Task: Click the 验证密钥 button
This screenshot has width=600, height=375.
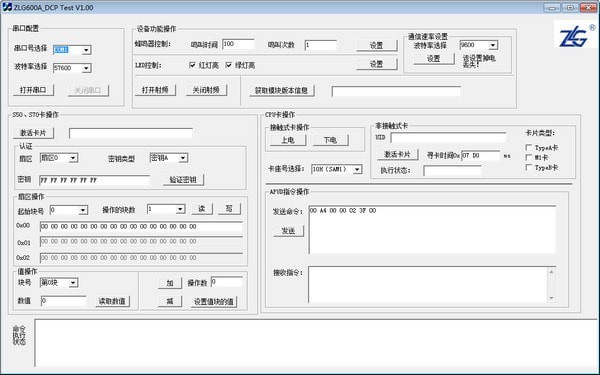Action: point(183,179)
